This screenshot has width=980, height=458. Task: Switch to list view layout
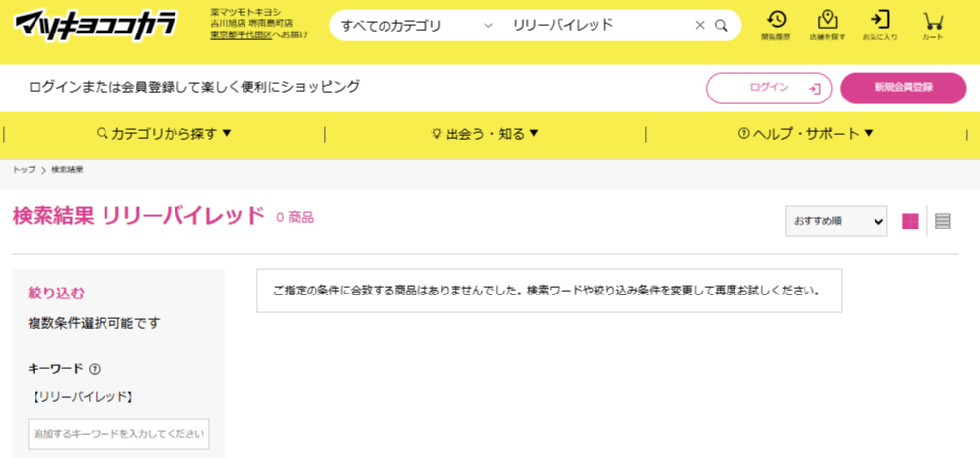943,221
